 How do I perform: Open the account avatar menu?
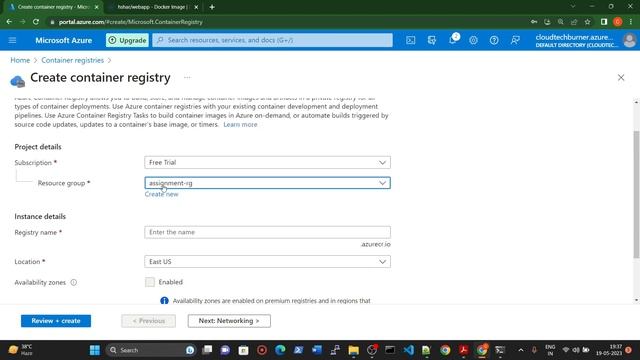[x=629, y=40]
